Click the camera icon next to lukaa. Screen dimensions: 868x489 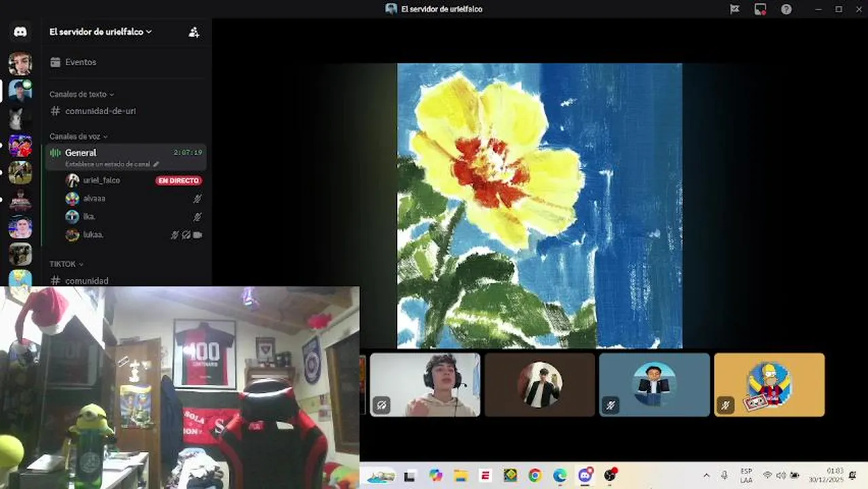pyautogui.click(x=198, y=235)
